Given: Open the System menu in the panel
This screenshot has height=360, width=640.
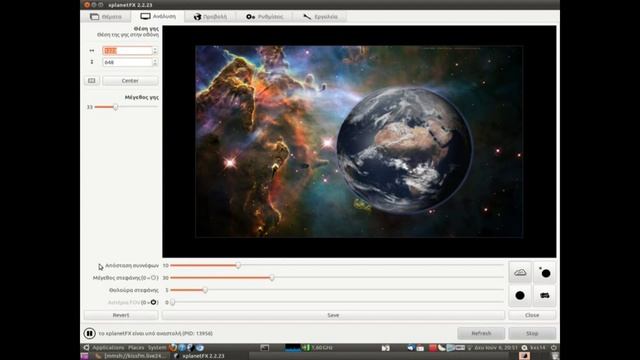Looking at the screenshot, I should 157,348.
